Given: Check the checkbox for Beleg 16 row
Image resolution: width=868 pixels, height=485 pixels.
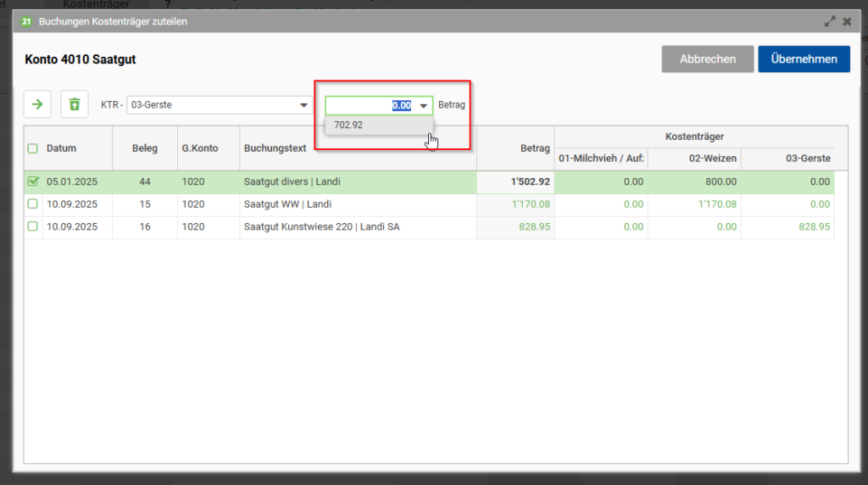Looking at the screenshot, I should coord(33,227).
